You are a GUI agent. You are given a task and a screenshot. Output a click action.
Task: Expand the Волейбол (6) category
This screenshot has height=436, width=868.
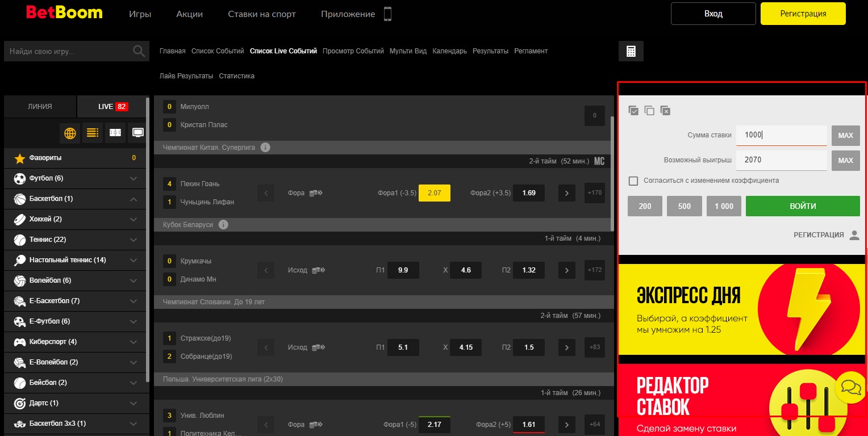[x=133, y=280]
